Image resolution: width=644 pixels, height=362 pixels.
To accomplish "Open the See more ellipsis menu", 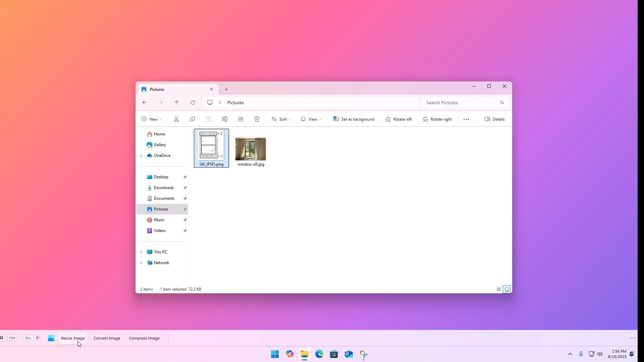I will pos(466,119).
